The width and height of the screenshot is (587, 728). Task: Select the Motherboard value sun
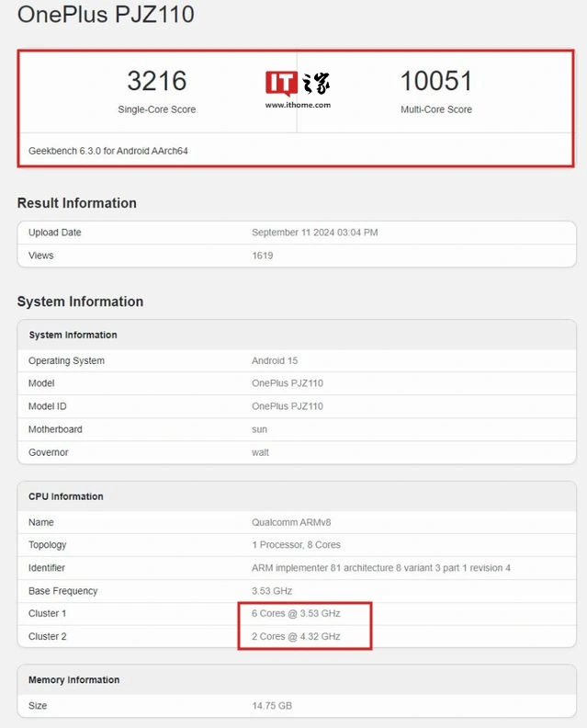point(259,429)
